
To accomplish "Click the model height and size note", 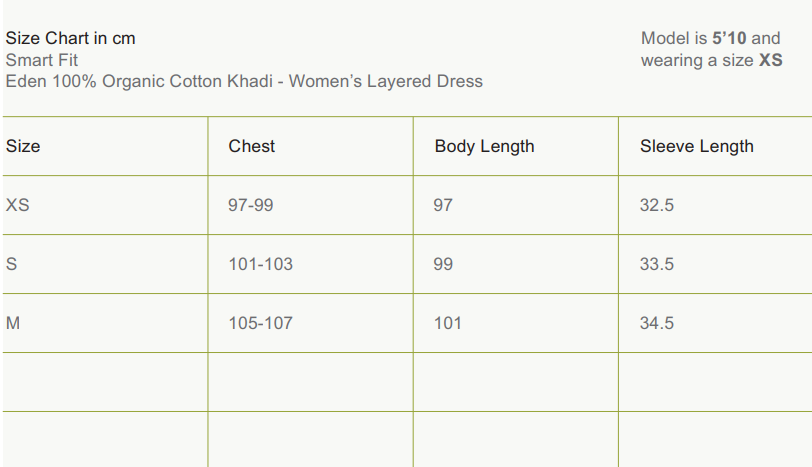I will 711,49.
